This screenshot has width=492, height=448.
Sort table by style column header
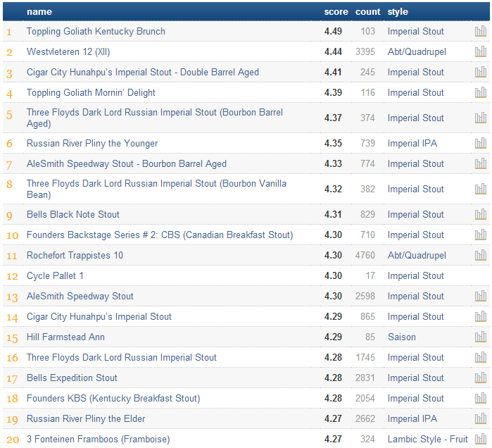[x=398, y=12]
